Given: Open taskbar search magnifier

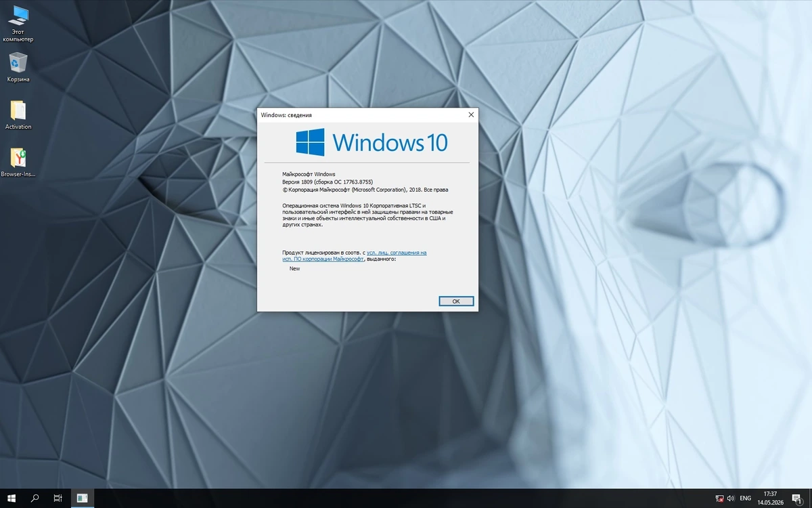Looking at the screenshot, I should (35, 498).
